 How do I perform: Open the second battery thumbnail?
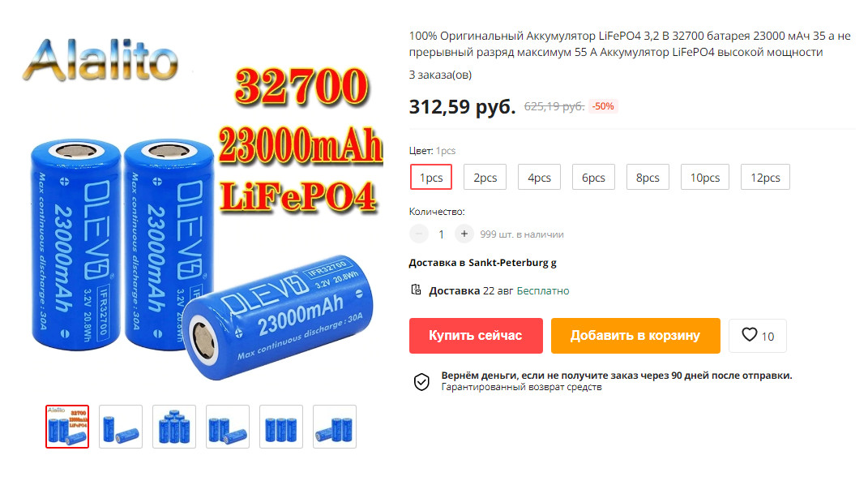pos(121,426)
